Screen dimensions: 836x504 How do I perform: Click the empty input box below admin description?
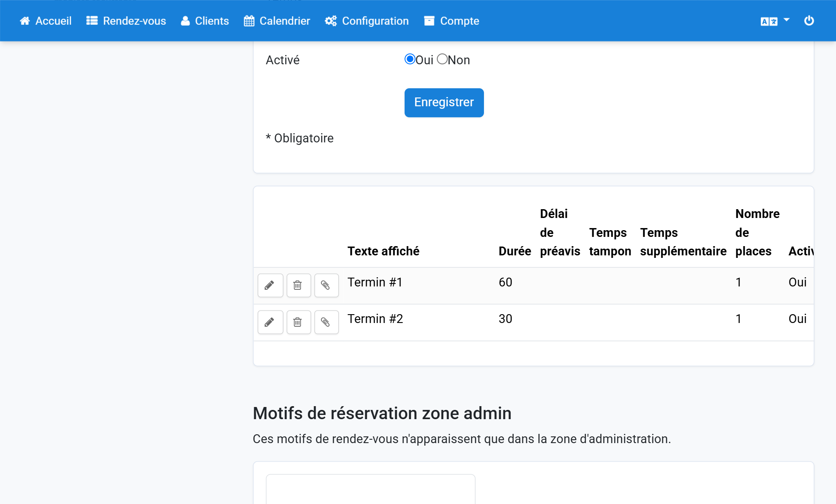(x=371, y=489)
